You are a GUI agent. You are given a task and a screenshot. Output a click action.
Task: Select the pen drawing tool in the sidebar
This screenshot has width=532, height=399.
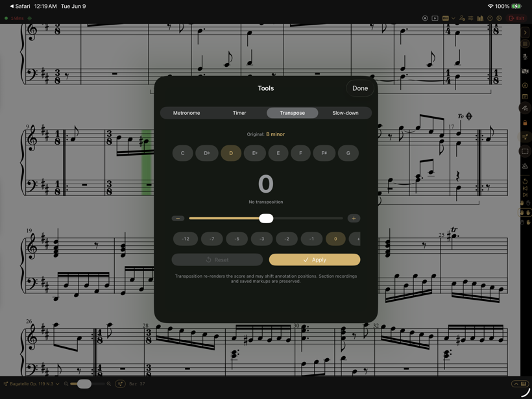(x=526, y=108)
